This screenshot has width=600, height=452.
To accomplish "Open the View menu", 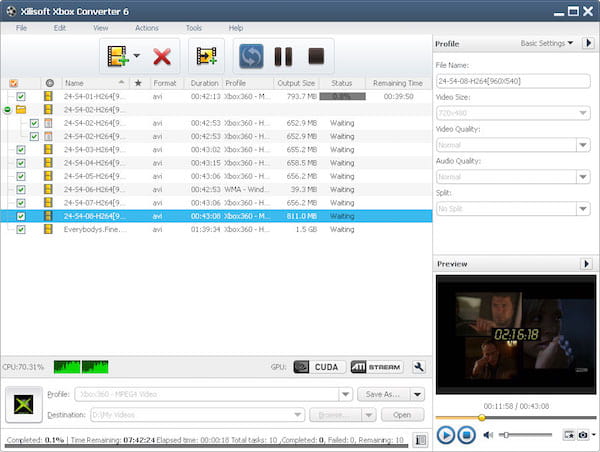I will pyautogui.click(x=101, y=28).
